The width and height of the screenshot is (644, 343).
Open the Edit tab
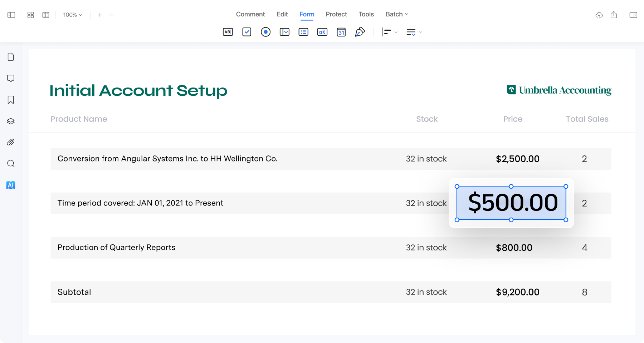(282, 14)
